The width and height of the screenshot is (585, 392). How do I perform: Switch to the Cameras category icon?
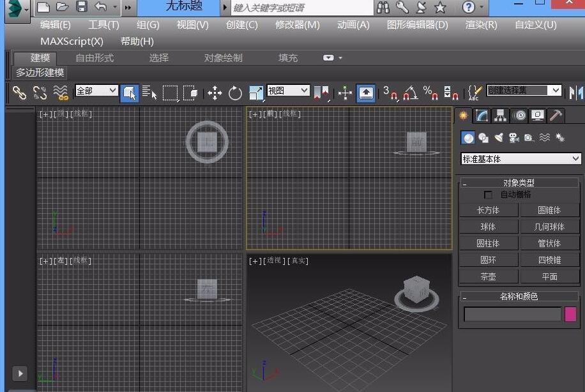513,138
